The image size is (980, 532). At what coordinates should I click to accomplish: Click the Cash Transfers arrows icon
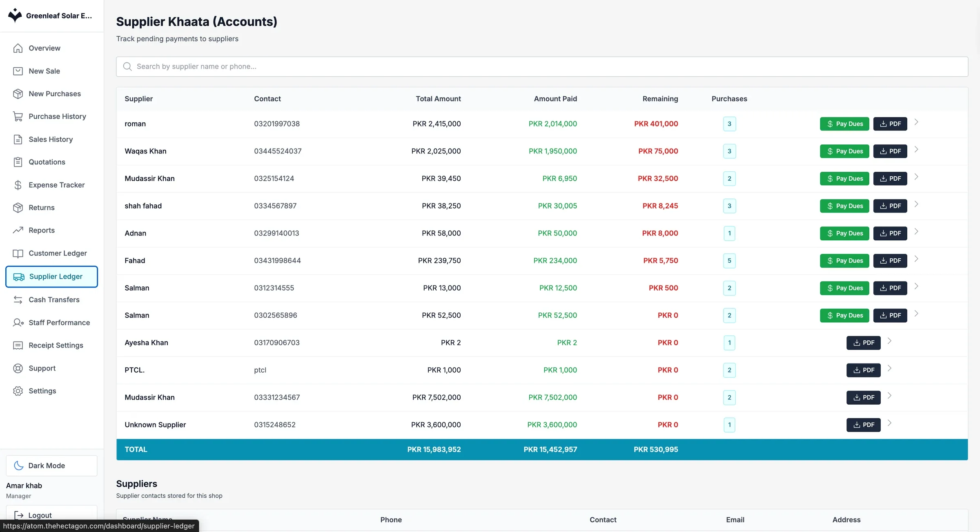click(18, 300)
